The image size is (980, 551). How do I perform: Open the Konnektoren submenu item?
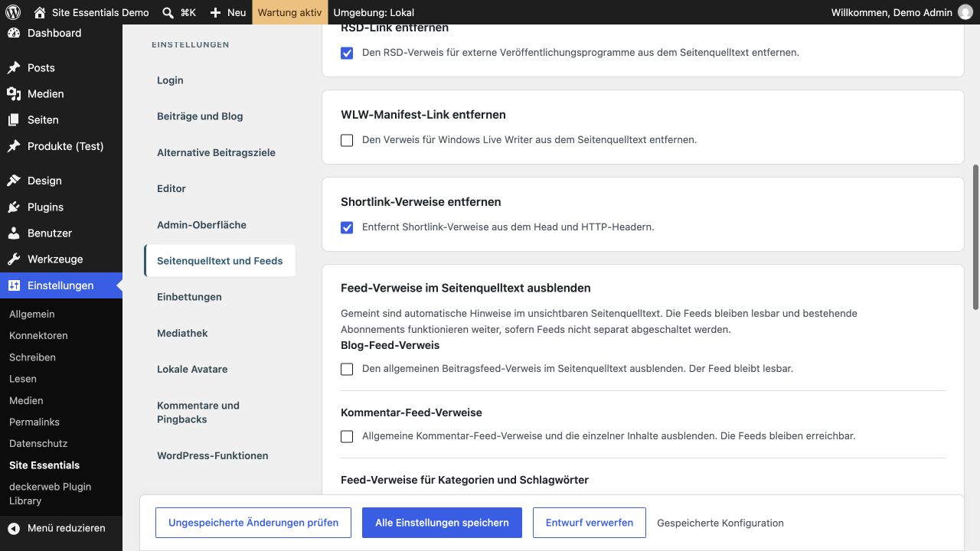(x=38, y=335)
